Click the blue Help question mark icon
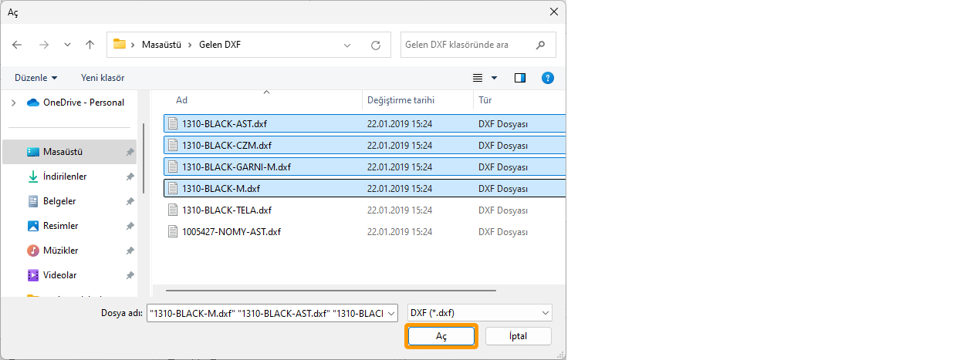The height and width of the screenshot is (360, 980). tap(548, 78)
